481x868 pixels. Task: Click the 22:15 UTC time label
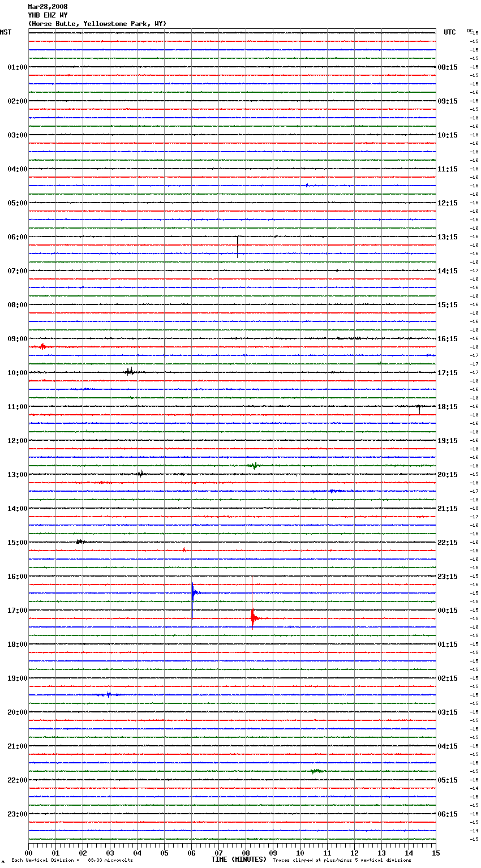pos(448,543)
